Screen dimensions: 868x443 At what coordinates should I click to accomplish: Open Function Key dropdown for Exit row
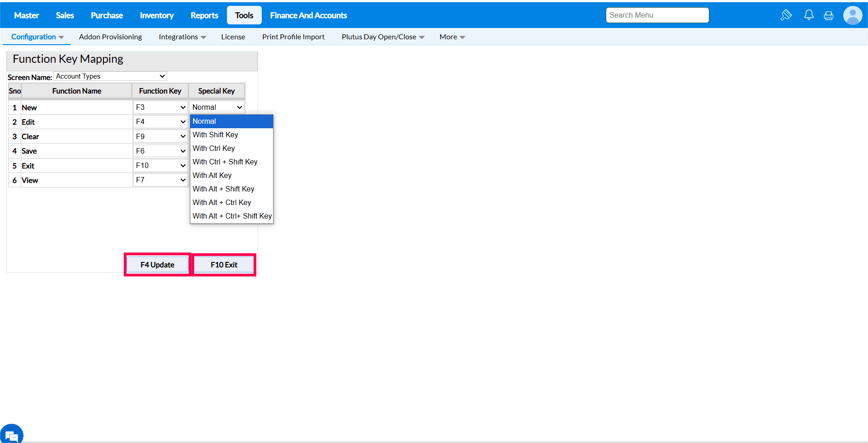click(x=160, y=166)
